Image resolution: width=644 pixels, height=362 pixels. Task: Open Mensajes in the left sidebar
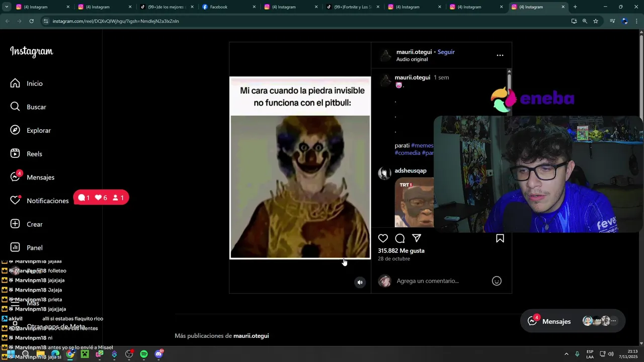(x=32, y=177)
